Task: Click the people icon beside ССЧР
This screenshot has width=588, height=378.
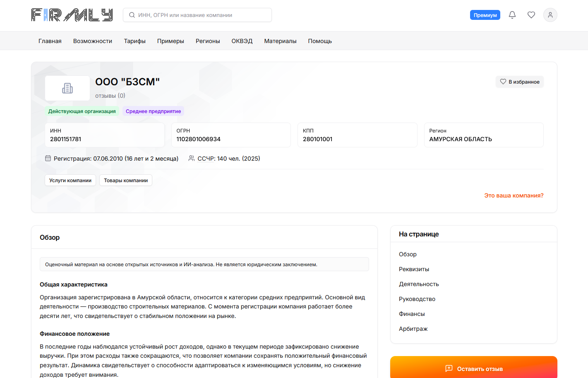Action: pyautogui.click(x=192, y=158)
